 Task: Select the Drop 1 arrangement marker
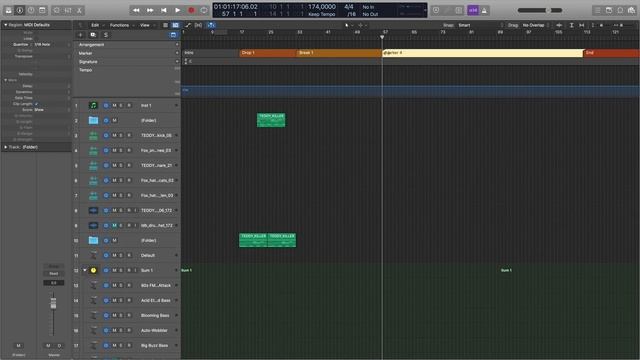coord(267,53)
